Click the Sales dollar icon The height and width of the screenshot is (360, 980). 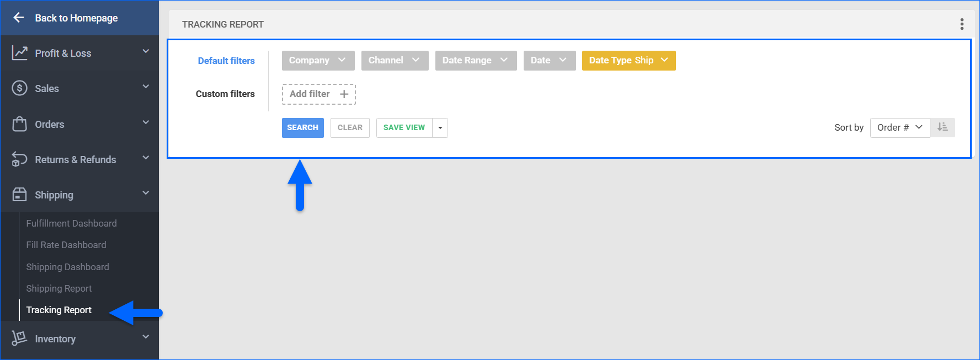[20, 88]
